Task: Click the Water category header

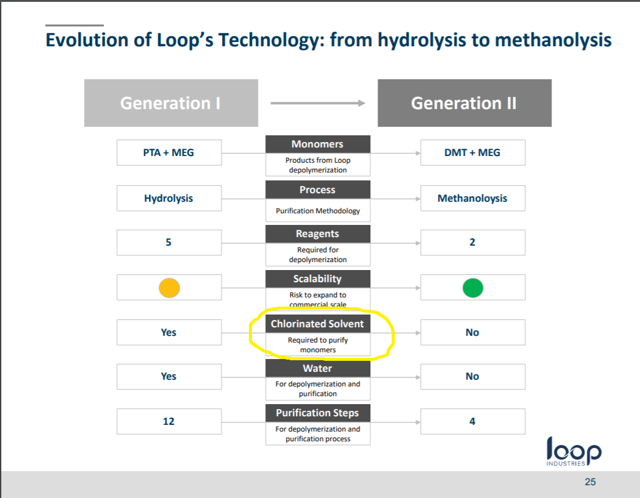Action: [318, 368]
